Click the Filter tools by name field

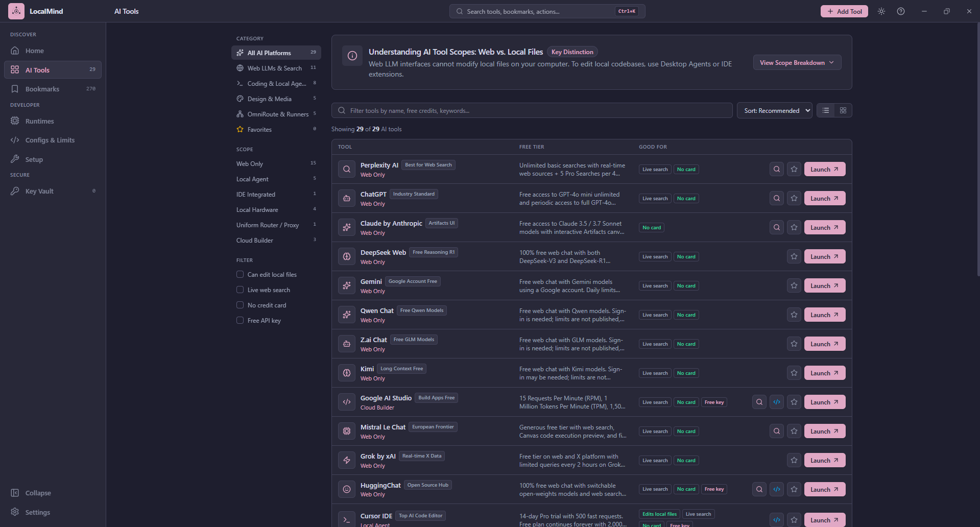[532, 110]
